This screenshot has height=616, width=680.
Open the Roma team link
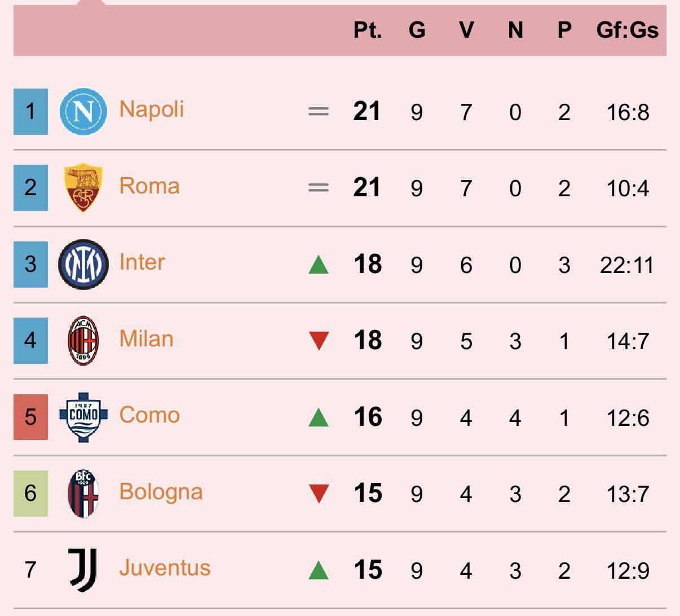coord(149,186)
